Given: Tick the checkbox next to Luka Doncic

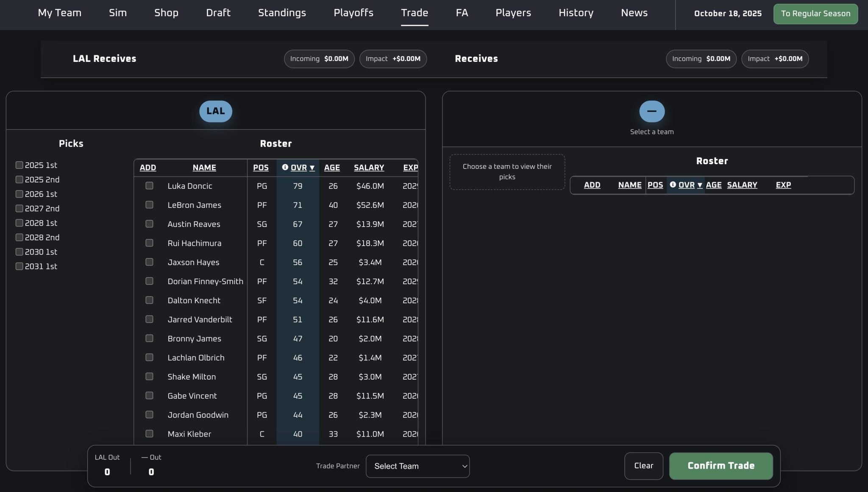Looking at the screenshot, I should coord(149,186).
